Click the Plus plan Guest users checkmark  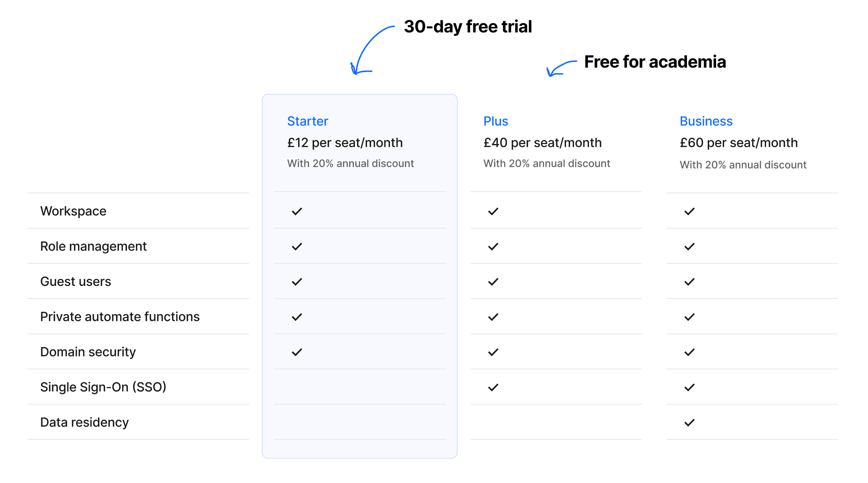click(493, 282)
